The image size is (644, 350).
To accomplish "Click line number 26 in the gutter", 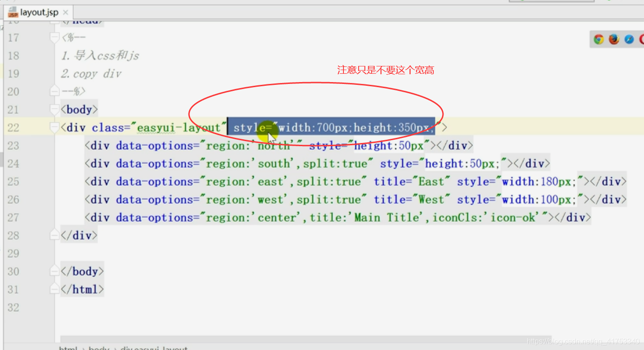I will pos(13,200).
